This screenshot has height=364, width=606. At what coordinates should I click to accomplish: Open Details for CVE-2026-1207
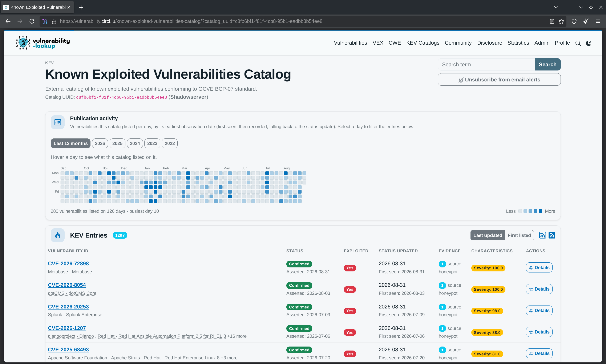tap(539, 332)
